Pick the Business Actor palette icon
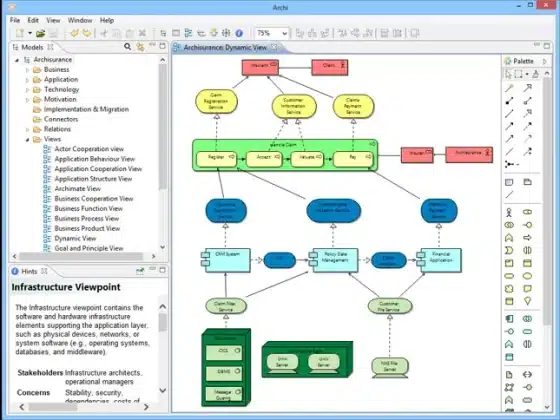Image resolution: width=560 pixels, height=420 pixels. point(509,212)
